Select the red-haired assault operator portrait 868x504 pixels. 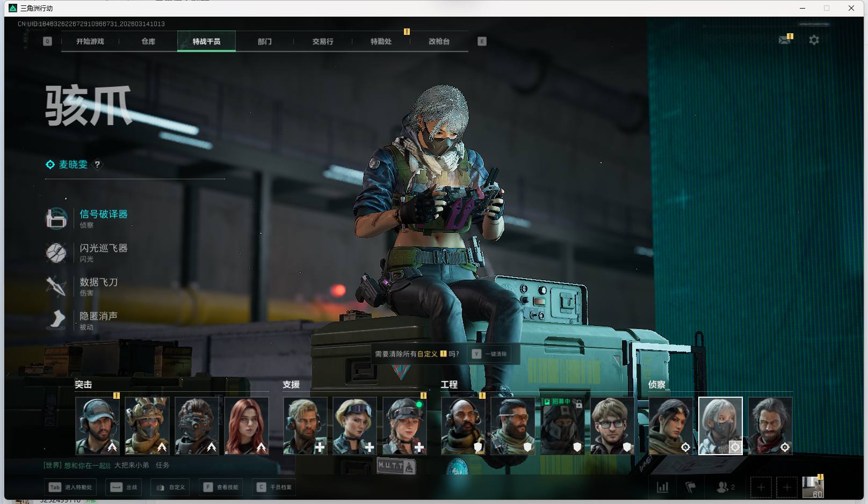(x=247, y=426)
